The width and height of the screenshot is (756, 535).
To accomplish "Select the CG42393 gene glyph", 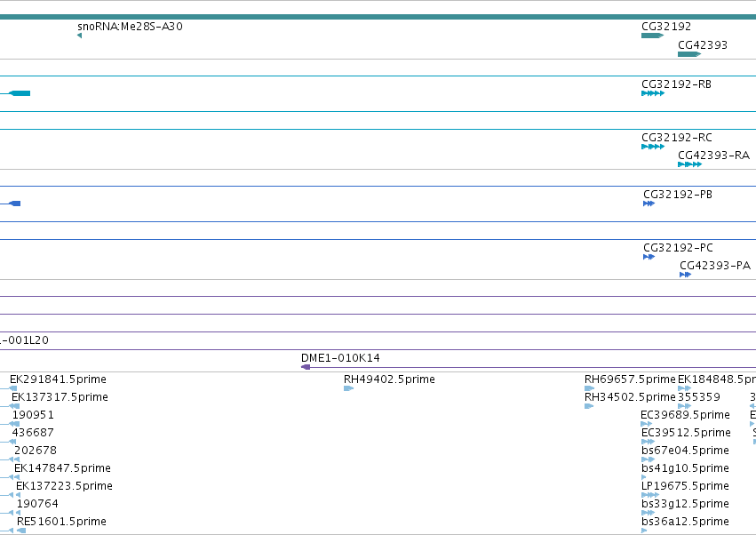I will coord(689,54).
